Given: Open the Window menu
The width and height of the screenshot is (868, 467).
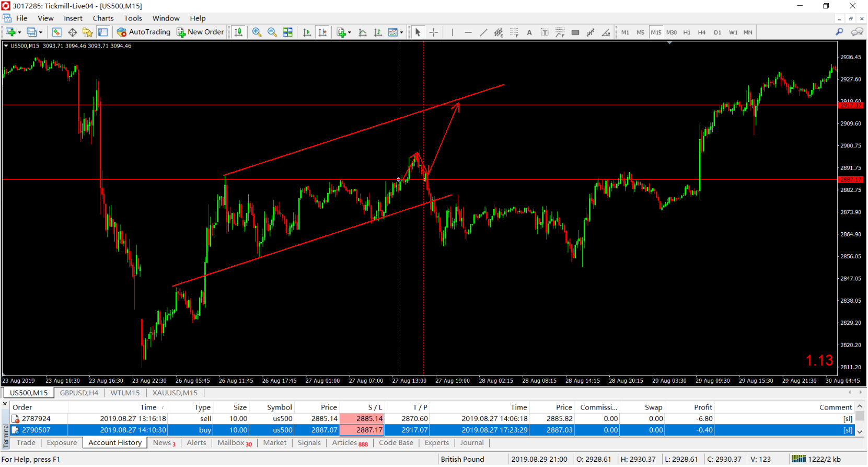Looking at the screenshot, I should [166, 18].
